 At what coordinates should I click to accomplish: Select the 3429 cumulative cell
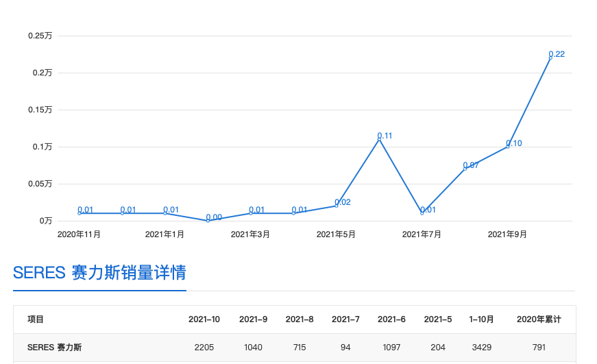click(482, 348)
